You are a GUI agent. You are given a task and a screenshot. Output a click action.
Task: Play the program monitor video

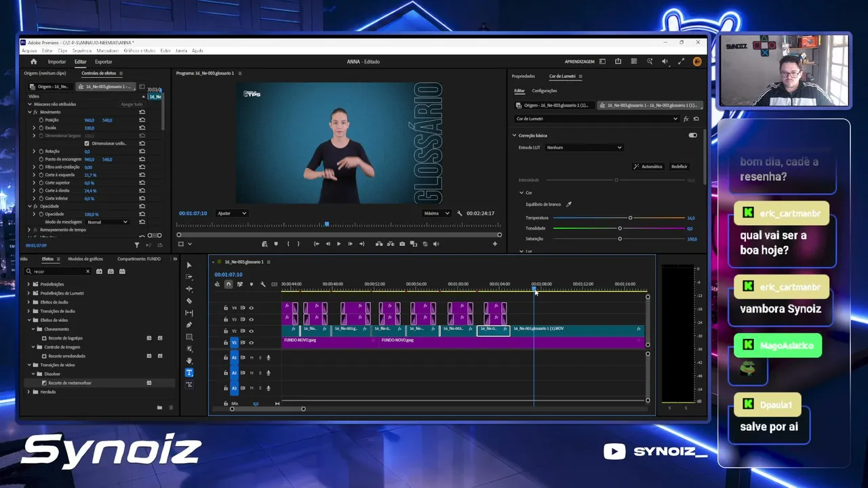click(x=339, y=244)
